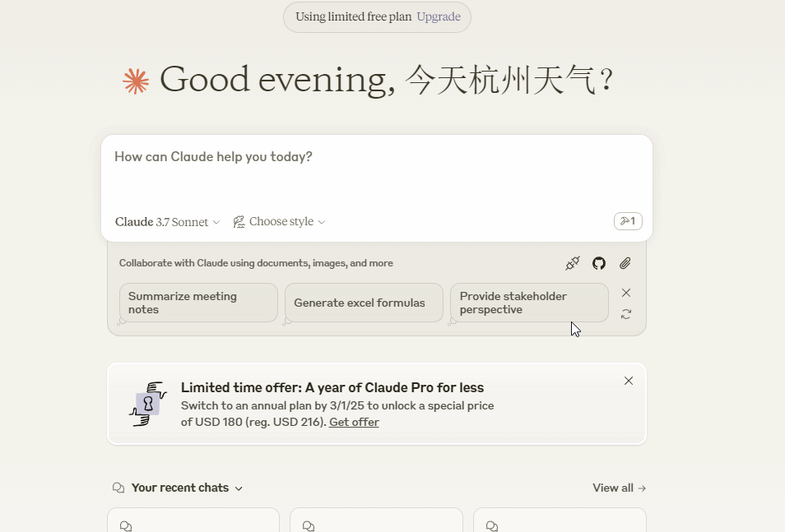
Task: Open the middle recent chat card
Action: coord(377,520)
